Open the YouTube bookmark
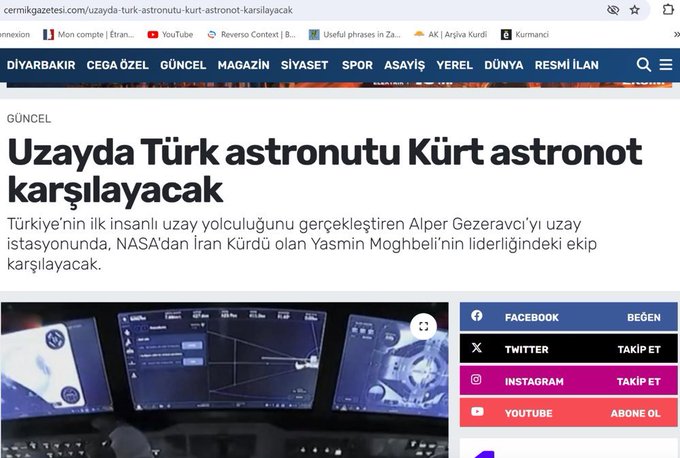 click(x=170, y=35)
